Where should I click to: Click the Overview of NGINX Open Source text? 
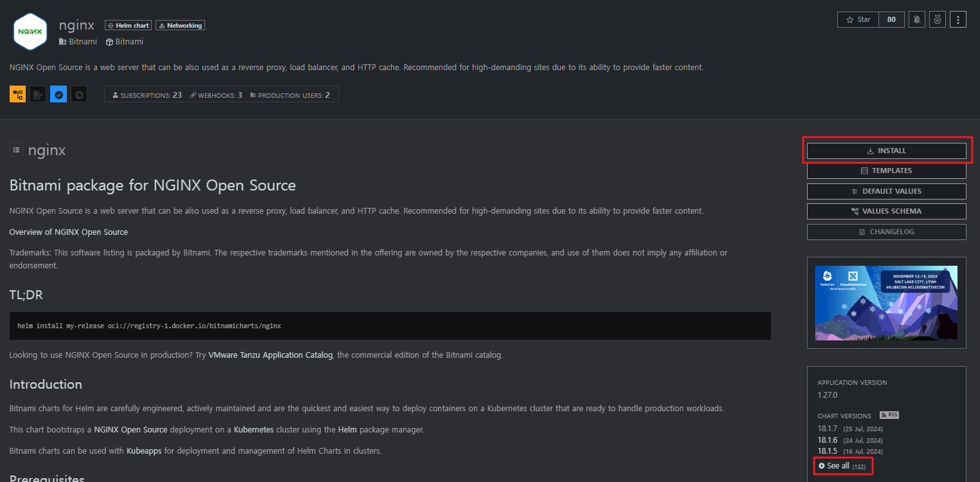69,232
